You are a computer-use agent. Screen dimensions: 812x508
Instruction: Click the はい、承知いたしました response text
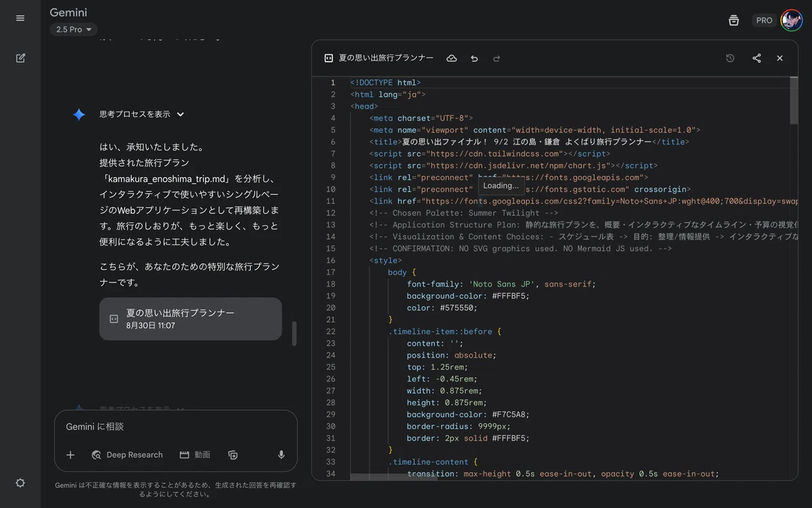152,147
